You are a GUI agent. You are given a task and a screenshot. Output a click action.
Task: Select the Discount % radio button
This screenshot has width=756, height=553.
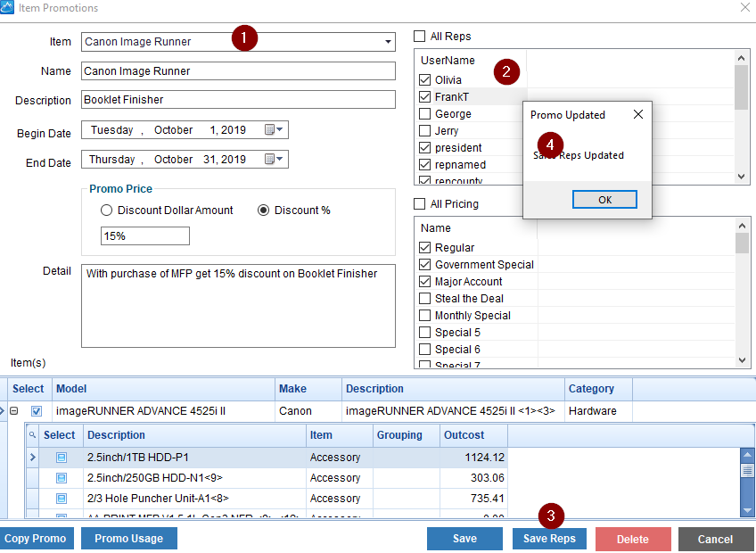click(x=263, y=210)
